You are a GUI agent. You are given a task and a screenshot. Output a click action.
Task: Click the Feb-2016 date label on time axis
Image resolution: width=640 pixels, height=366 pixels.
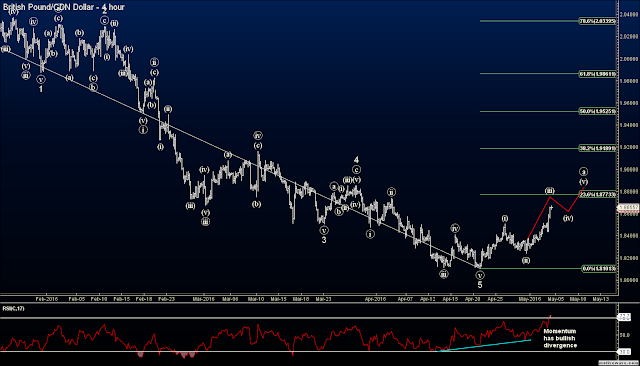point(47,299)
